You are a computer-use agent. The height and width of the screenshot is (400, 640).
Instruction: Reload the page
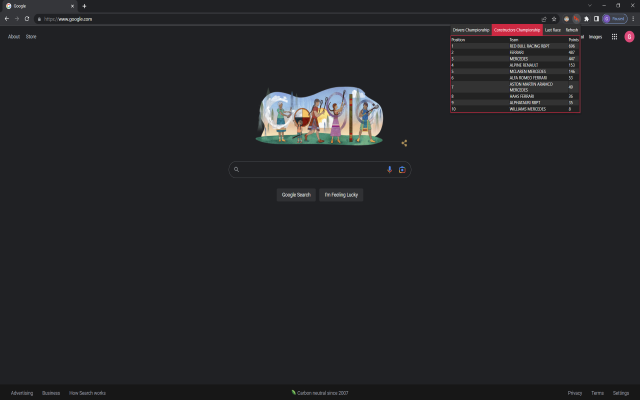[x=27, y=19]
